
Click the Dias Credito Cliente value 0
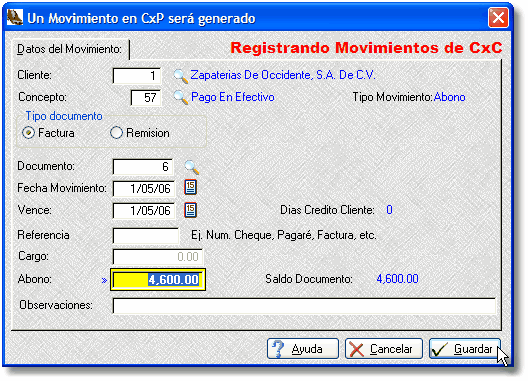coord(389,210)
